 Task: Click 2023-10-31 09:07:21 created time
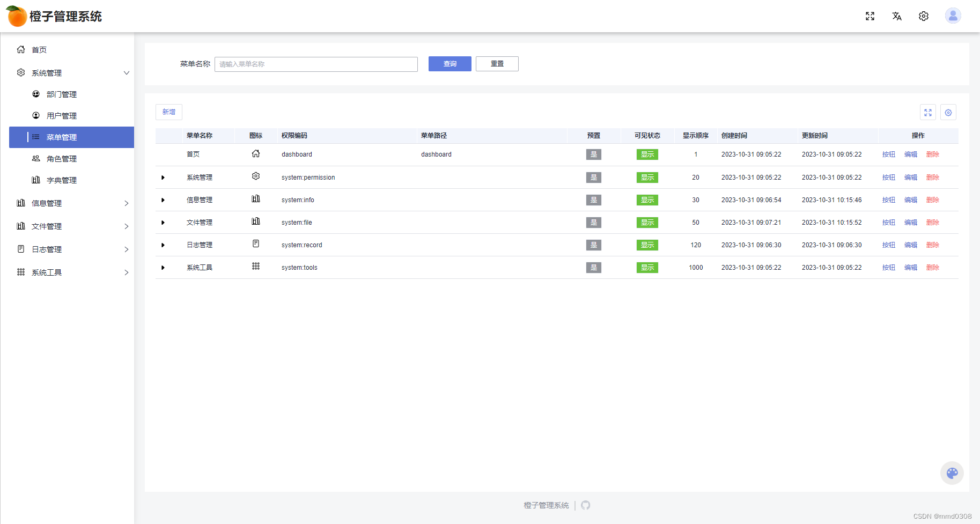coord(751,223)
